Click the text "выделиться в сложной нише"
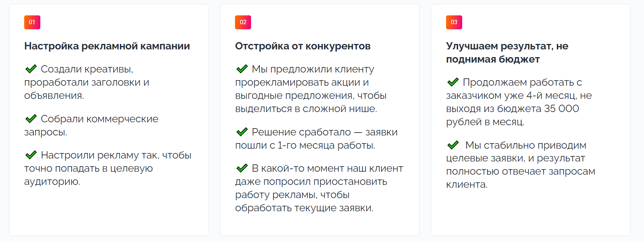Image resolution: width=644 pixels, height=242 pixels. coord(306,109)
